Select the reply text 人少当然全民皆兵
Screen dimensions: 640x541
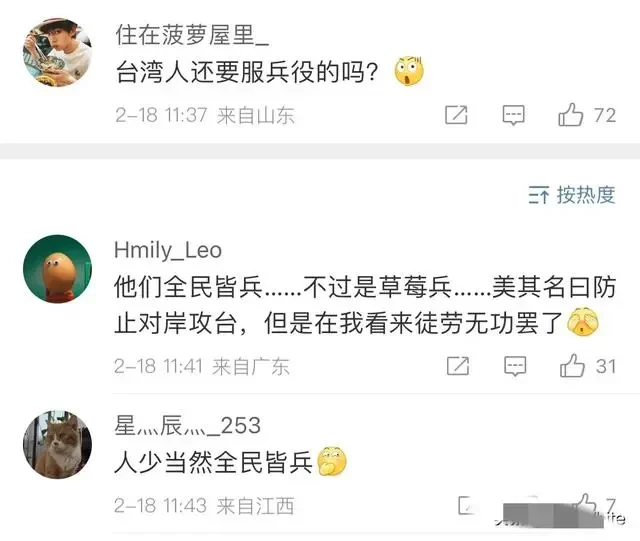[x=213, y=462]
